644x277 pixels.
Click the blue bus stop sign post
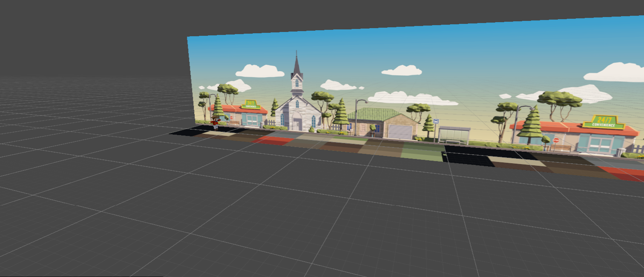(436, 130)
